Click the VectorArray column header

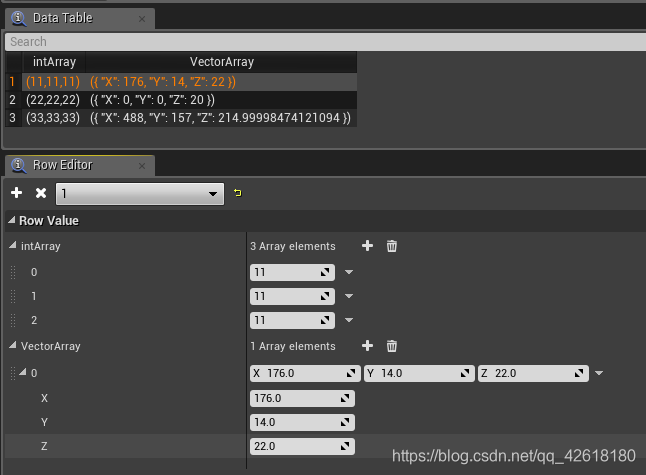click(x=222, y=62)
